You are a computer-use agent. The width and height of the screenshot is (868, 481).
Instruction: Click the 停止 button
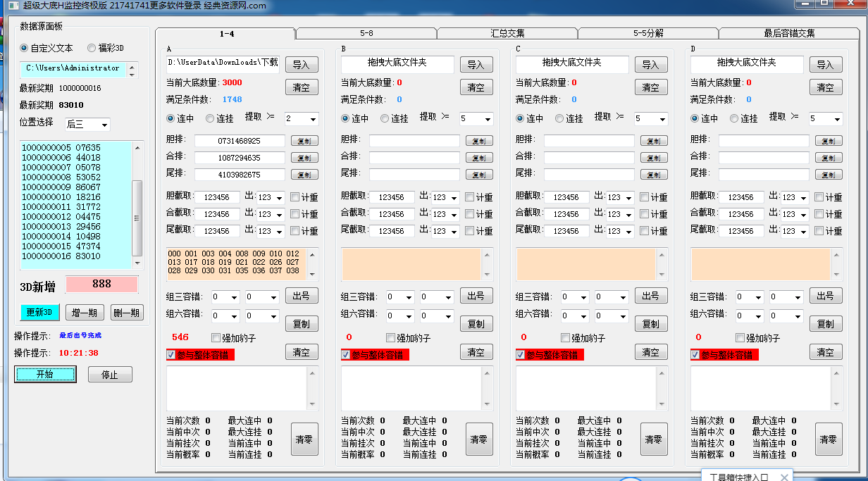tap(110, 375)
